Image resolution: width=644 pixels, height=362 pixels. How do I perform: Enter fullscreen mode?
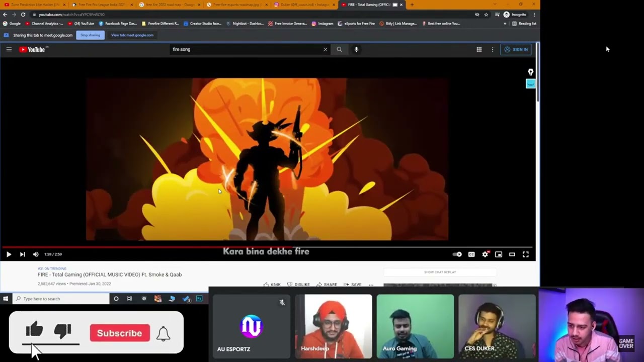coord(526,254)
